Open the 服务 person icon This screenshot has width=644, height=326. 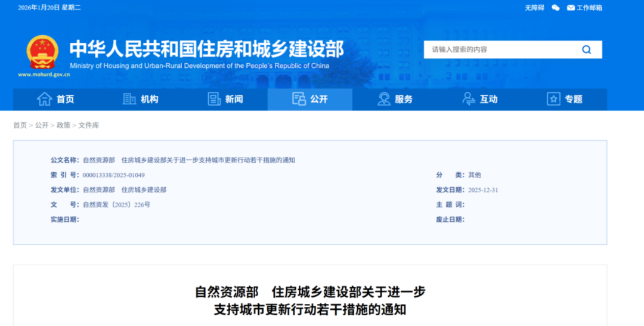coord(384,100)
